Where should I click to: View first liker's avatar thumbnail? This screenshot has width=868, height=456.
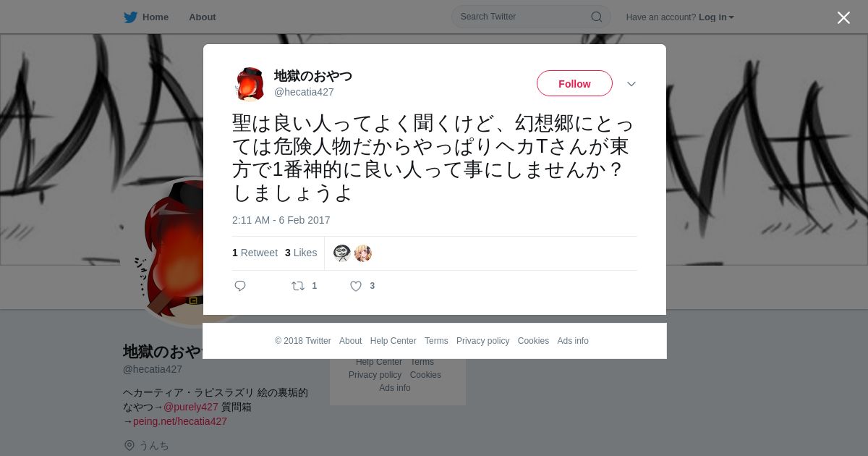point(342,253)
